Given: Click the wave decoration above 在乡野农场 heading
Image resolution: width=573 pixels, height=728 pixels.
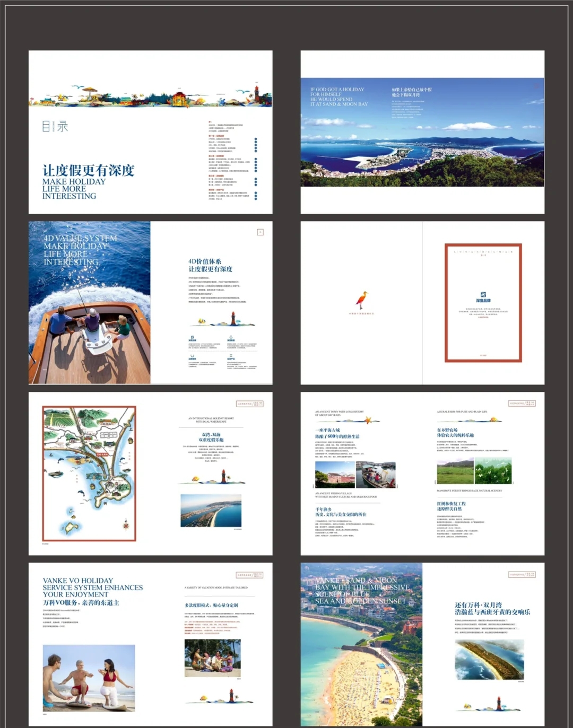Looking at the screenshot, I should [470, 420].
